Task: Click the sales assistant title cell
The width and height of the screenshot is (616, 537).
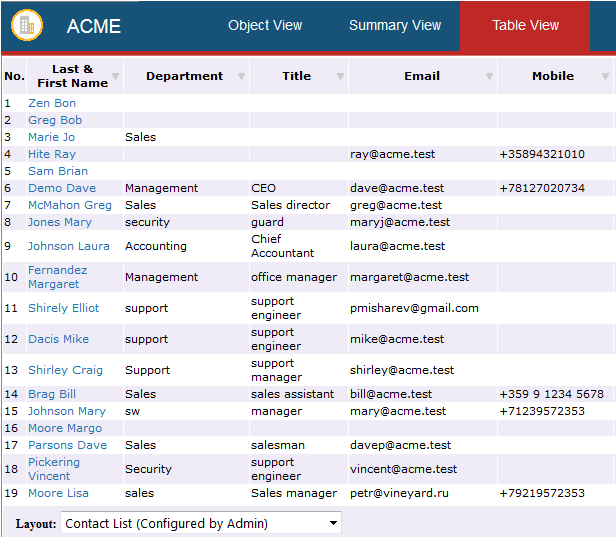Action: coord(292,394)
